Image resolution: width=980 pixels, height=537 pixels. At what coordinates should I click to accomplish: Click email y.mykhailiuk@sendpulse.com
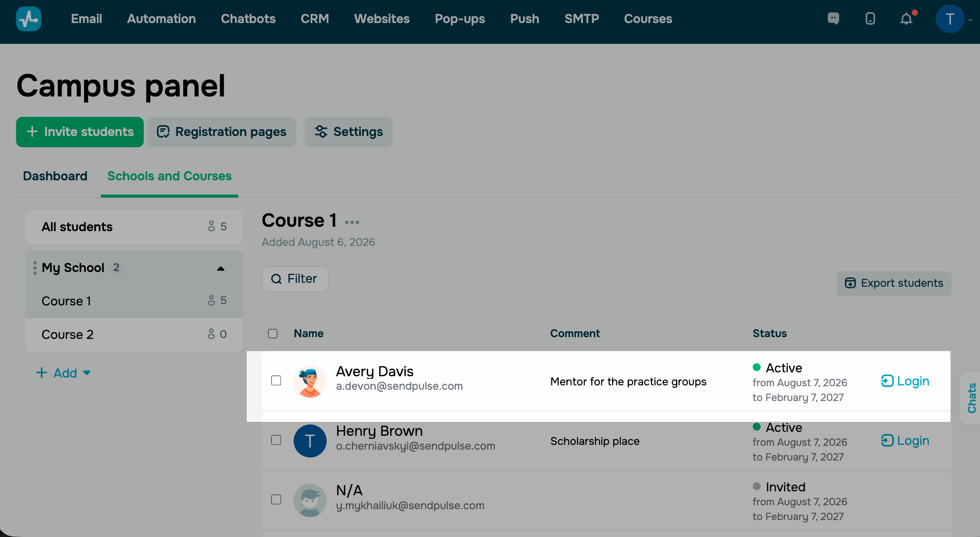click(x=410, y=506)
